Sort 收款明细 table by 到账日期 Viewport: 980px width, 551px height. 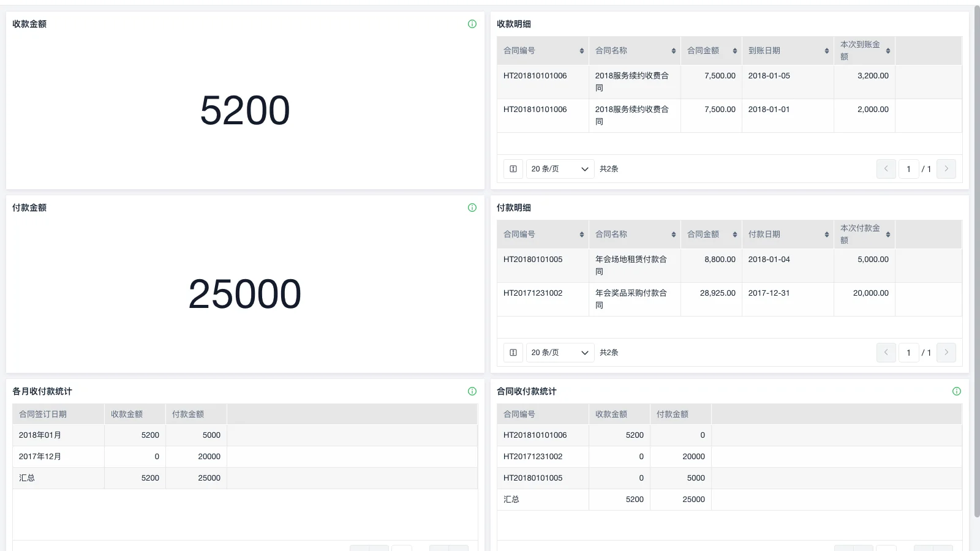[827, 51]
